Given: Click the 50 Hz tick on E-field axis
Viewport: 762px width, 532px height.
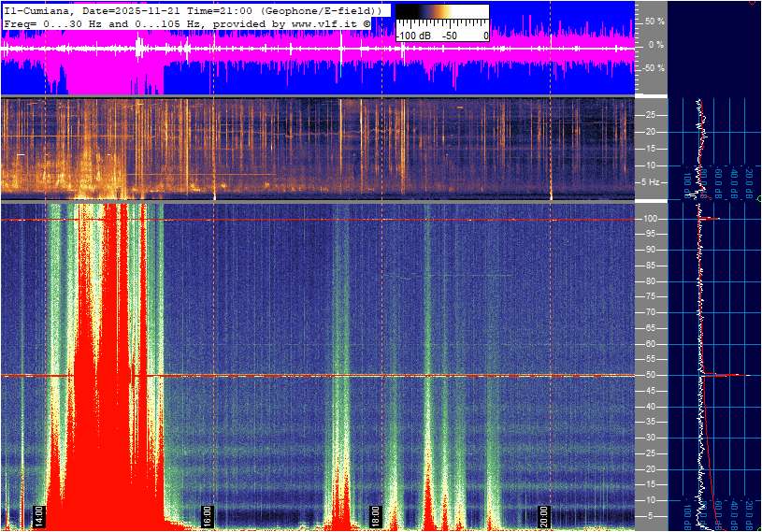Looking at the screenshot, I should click(x=651, y=375).
